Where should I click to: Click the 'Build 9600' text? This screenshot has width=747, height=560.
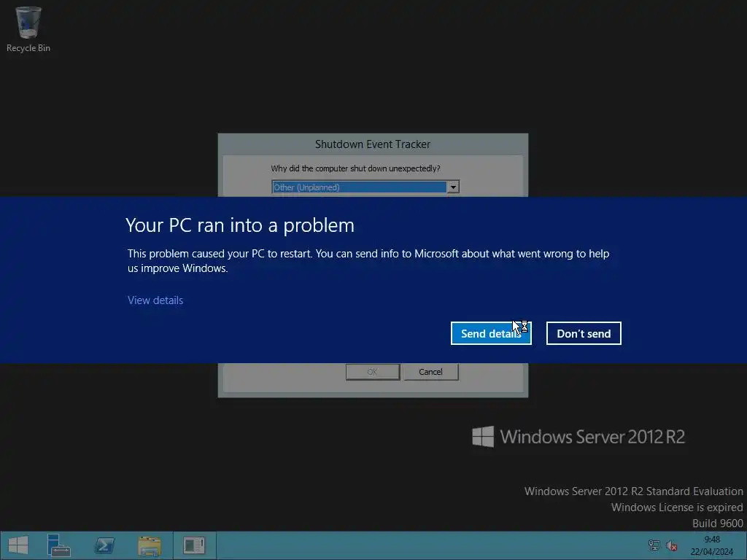pyautogui.click(x=718, y=524)
